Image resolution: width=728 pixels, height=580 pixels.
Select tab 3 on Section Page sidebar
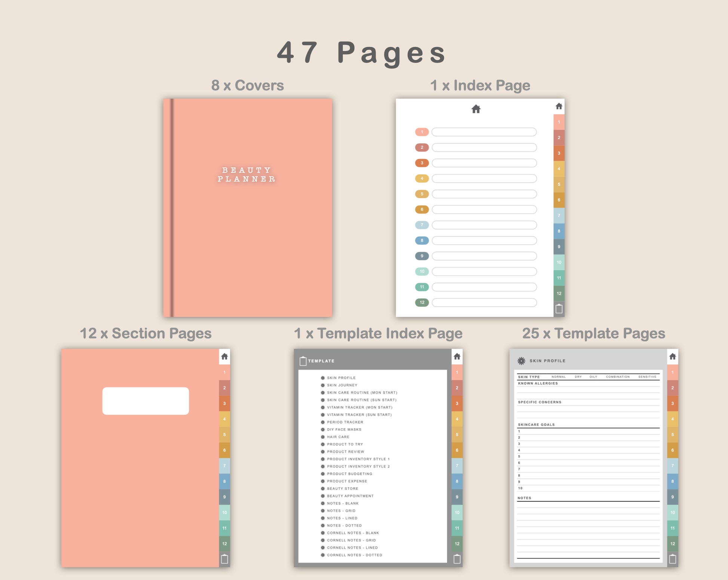(224, 403)
